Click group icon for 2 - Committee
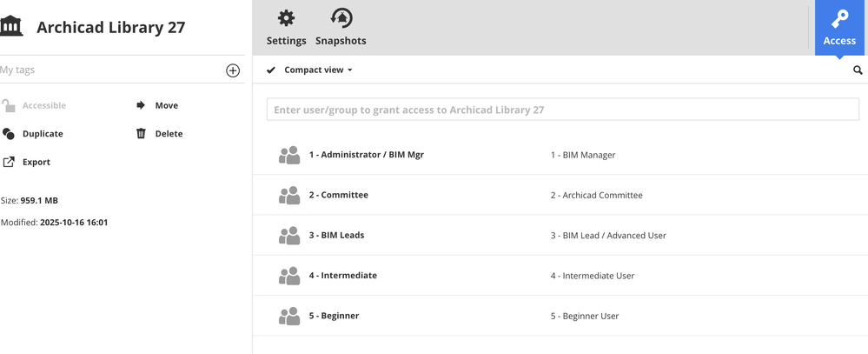This screenshot has height=354, width=868. click(289, 195)
